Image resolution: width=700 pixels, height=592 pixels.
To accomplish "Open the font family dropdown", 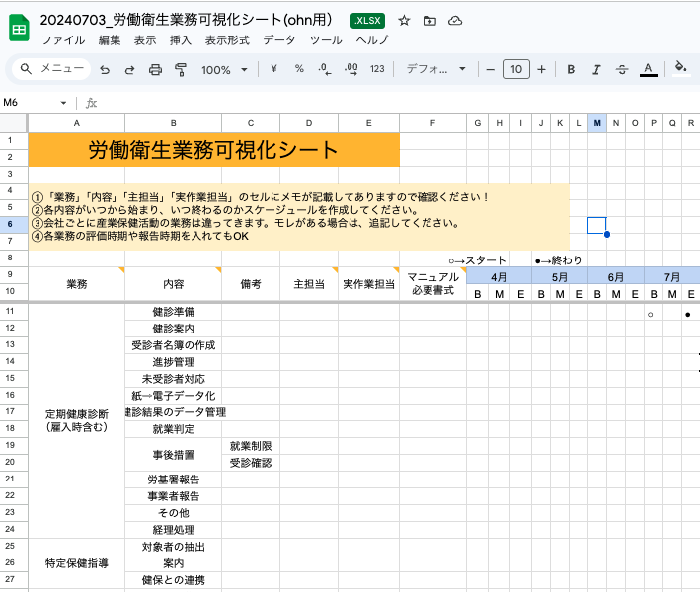I will 435,69.
